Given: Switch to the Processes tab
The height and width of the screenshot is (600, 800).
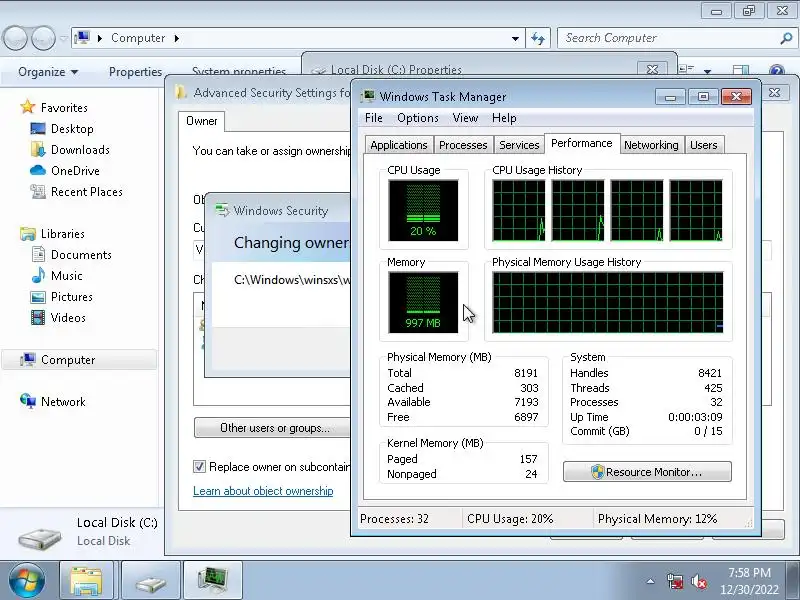Looking at the screenshot, I should (x=463, y=145).
